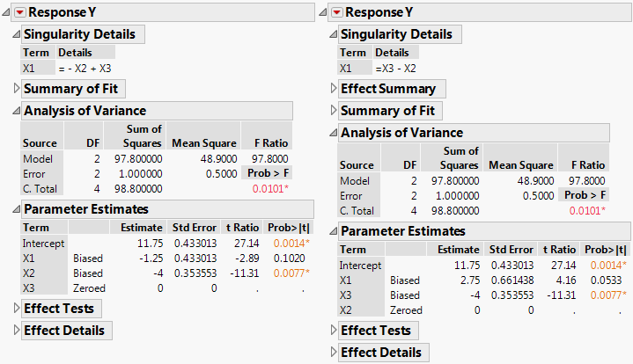This screenshot has width=633, height=364.
Task: Select F Ratio header in left ANOVA table
Action: pyautogui.click(x=266, y=142)
